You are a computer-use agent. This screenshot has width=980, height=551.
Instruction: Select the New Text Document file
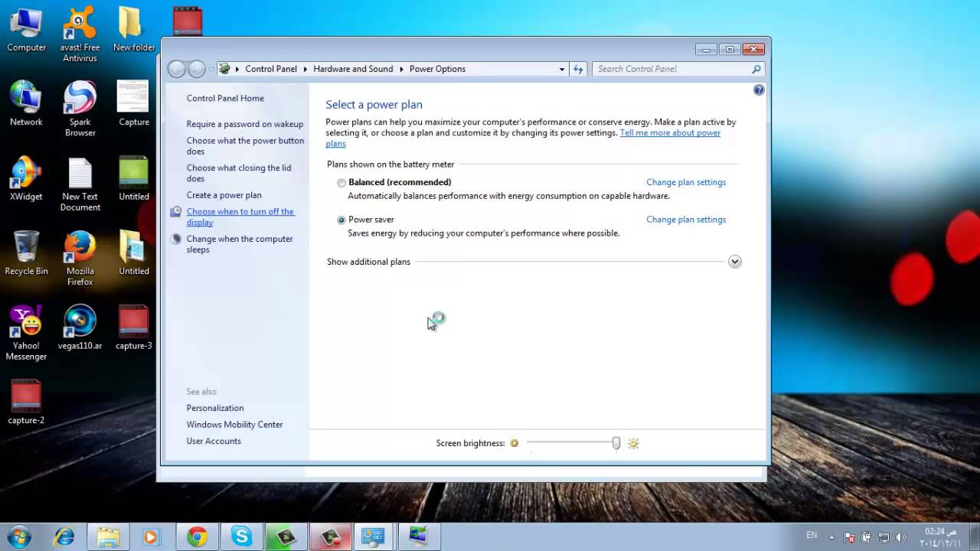(x=80, y=184)
